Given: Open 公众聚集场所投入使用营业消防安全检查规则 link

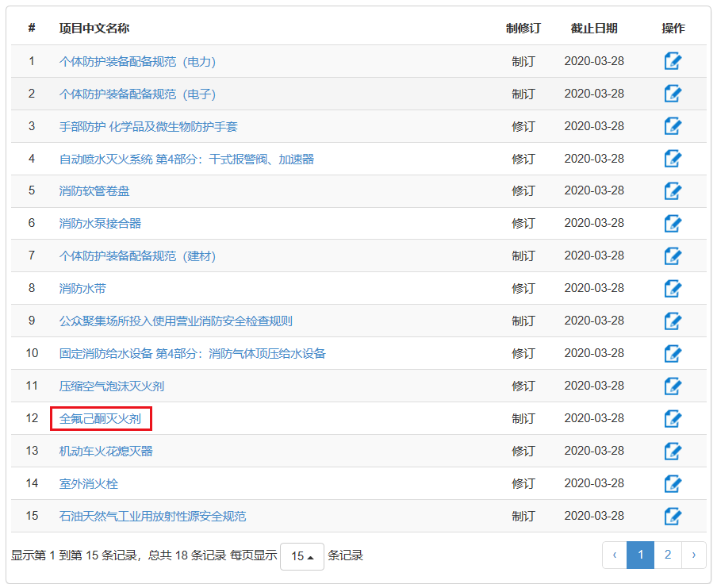Looking at the screenshot, I should pos(175,321).
